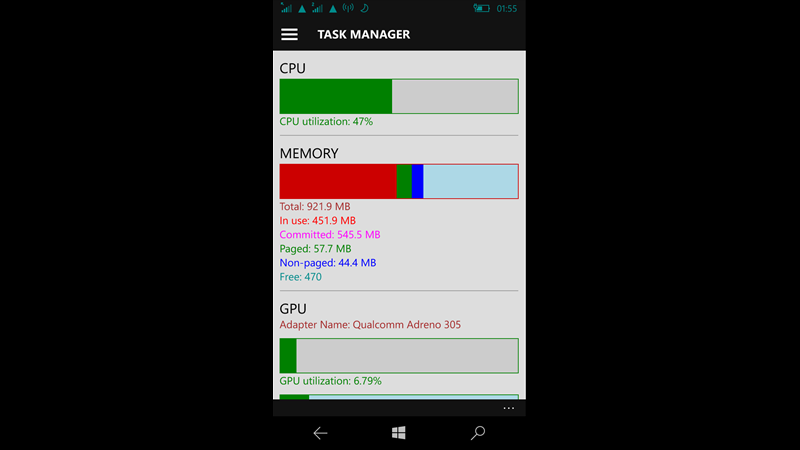Image resolution: width=800 pixels, height=450 pixels.
Task: Click the blue non-paged memory segment
Action: (x=417, y=181)
